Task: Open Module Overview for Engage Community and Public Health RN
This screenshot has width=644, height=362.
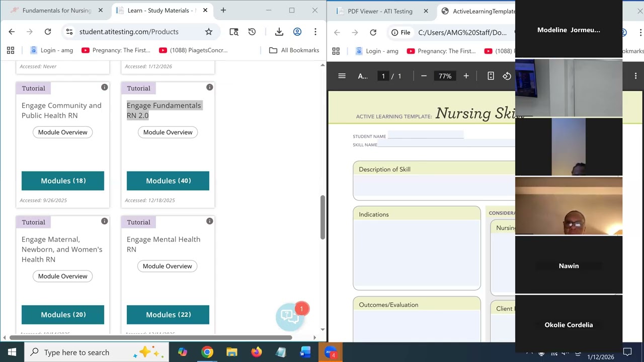Action: coord(63,132)
